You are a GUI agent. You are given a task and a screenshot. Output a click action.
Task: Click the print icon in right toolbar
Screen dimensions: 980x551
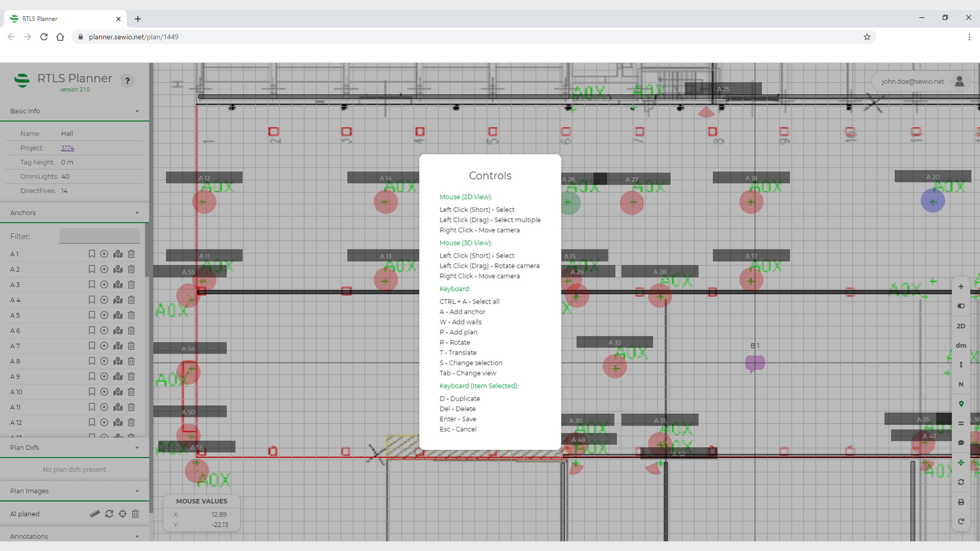coord(961,502)
